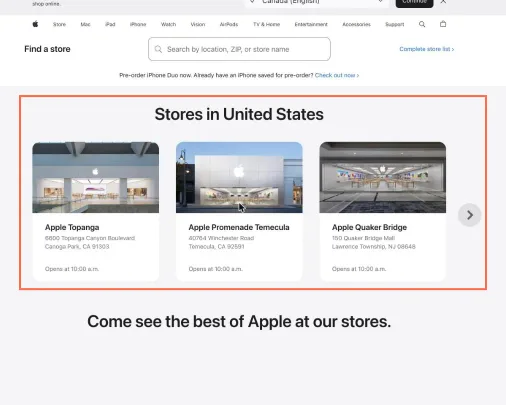Follow the Check out now link
This screenshot has width=506, height=405.
pyautogui.click(x=337, y=75)
